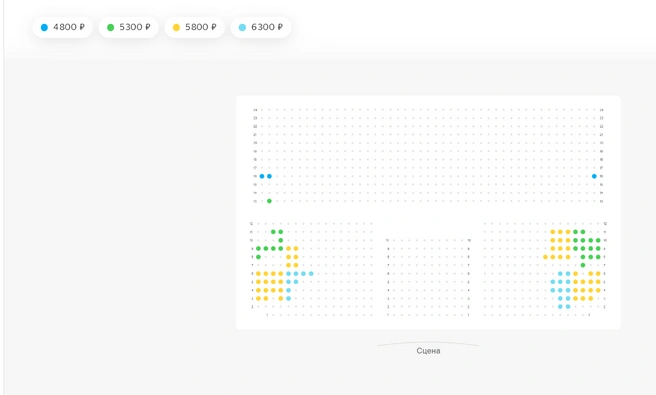Select the 6300 ₽ price filter chip
The height and width of the screenshot is (395, 656).
tap(261, 27)
